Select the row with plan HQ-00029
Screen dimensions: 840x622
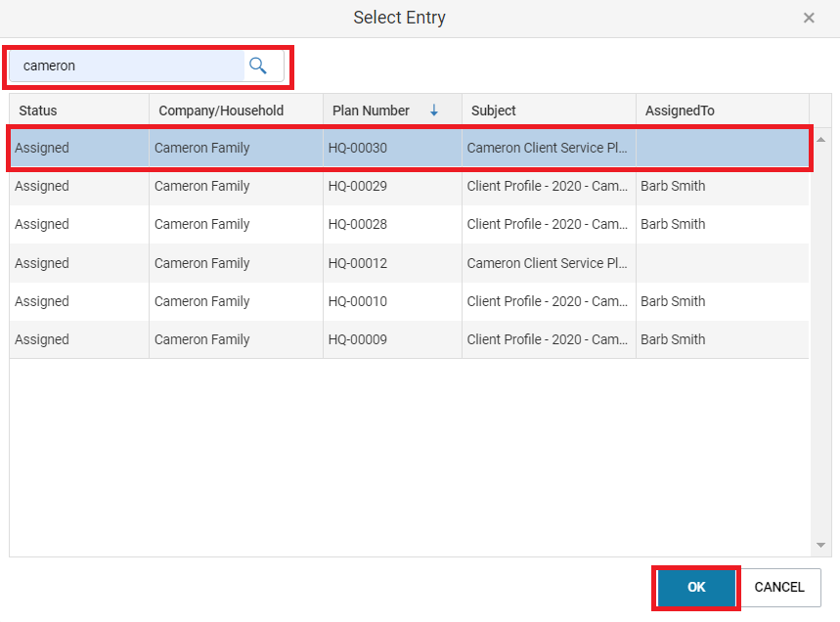coord(410,186)
